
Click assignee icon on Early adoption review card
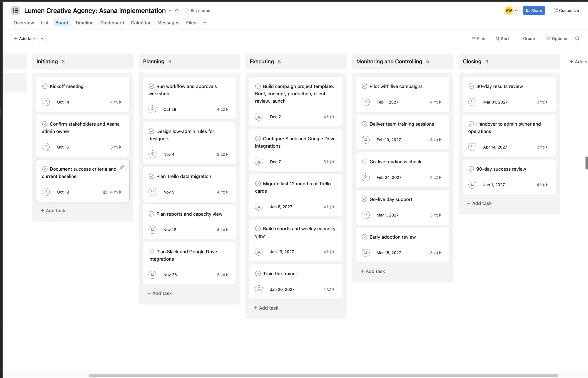(x=365, y=253)
